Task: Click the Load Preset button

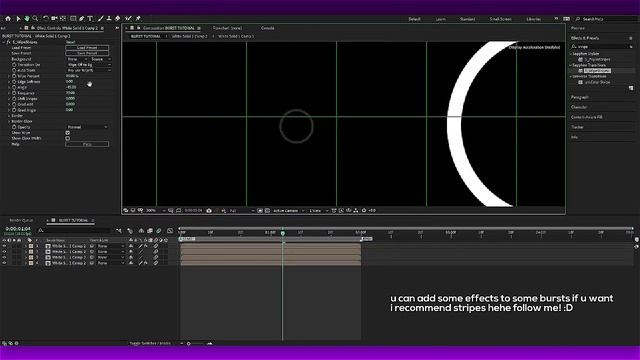Action: (87, 48)
